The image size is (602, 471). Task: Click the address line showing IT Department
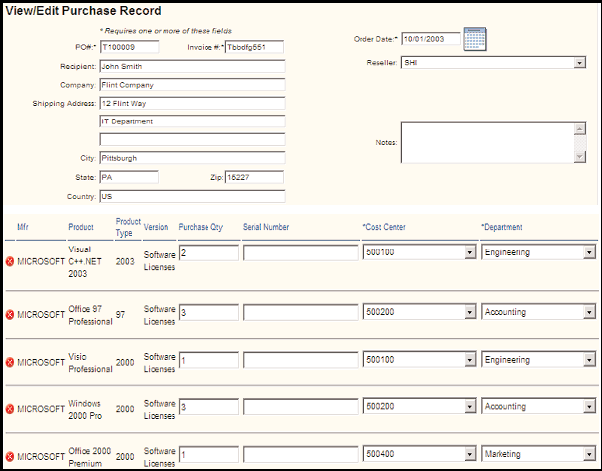[192, 121]
